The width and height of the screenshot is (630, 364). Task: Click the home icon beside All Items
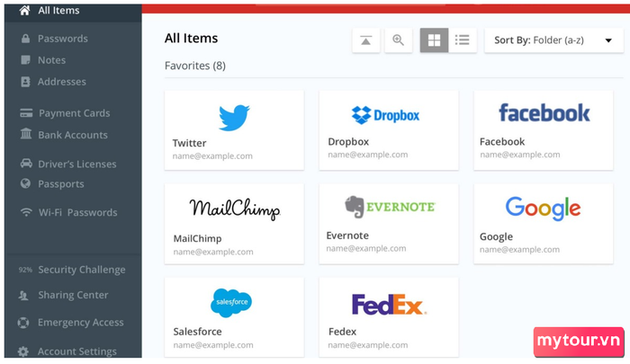pos(25,11)
